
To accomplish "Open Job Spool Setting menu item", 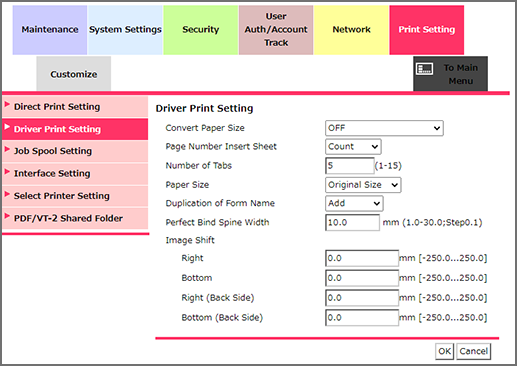I will pyautogui.click(x=75, y=151).
